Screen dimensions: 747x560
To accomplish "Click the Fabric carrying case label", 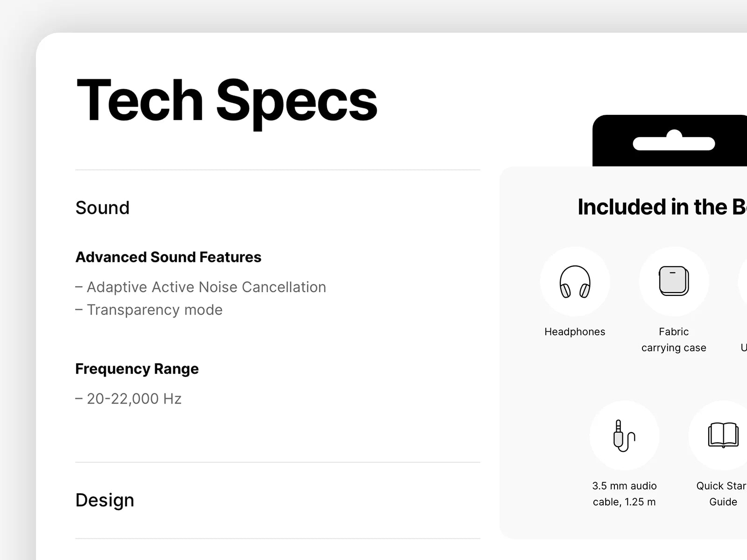I will [x=674, y=340].
